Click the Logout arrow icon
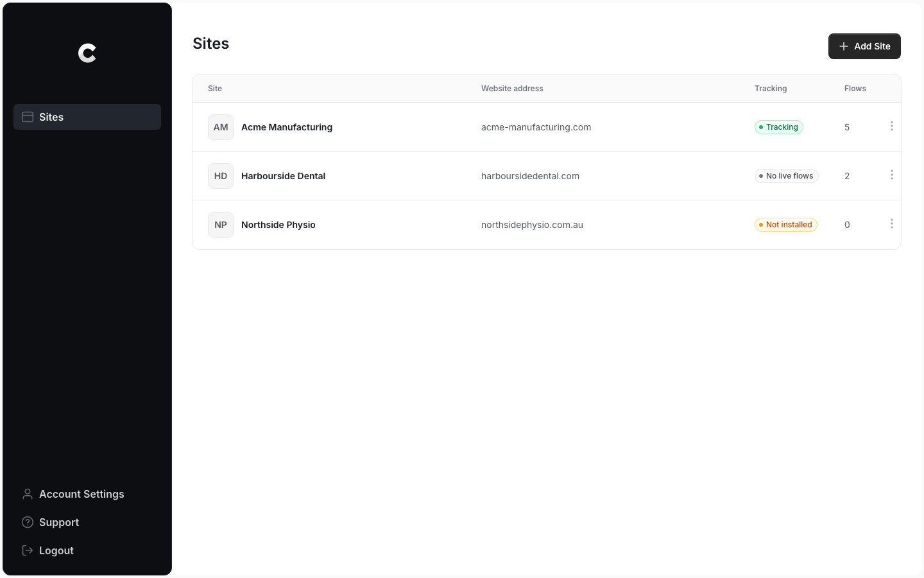 click(x=28, y=550)
